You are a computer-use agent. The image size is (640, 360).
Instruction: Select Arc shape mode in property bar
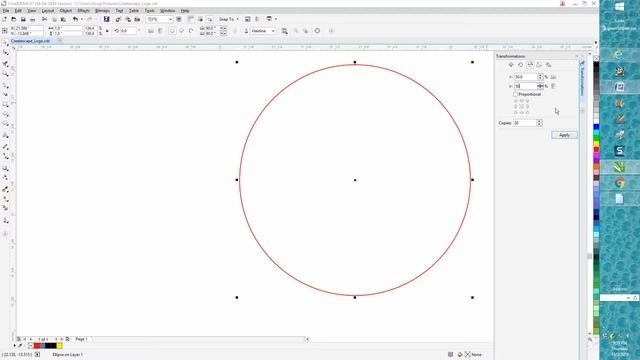(191, 31)
